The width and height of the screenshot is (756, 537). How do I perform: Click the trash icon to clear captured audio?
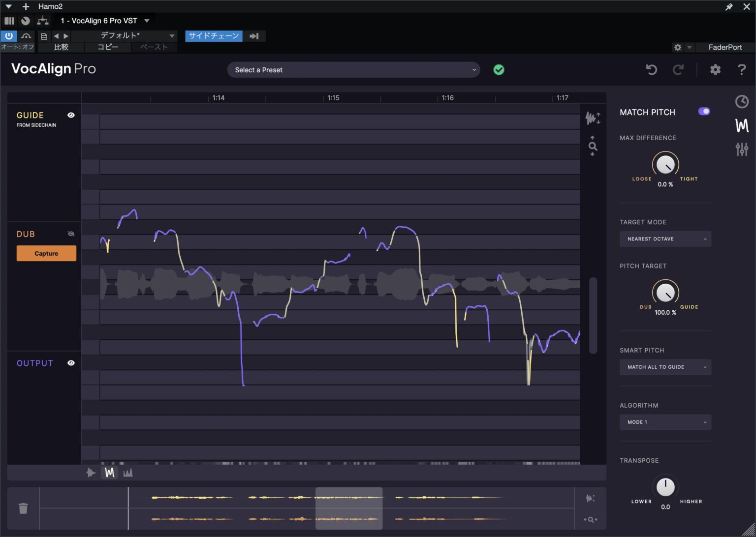[x=23, y=508]
